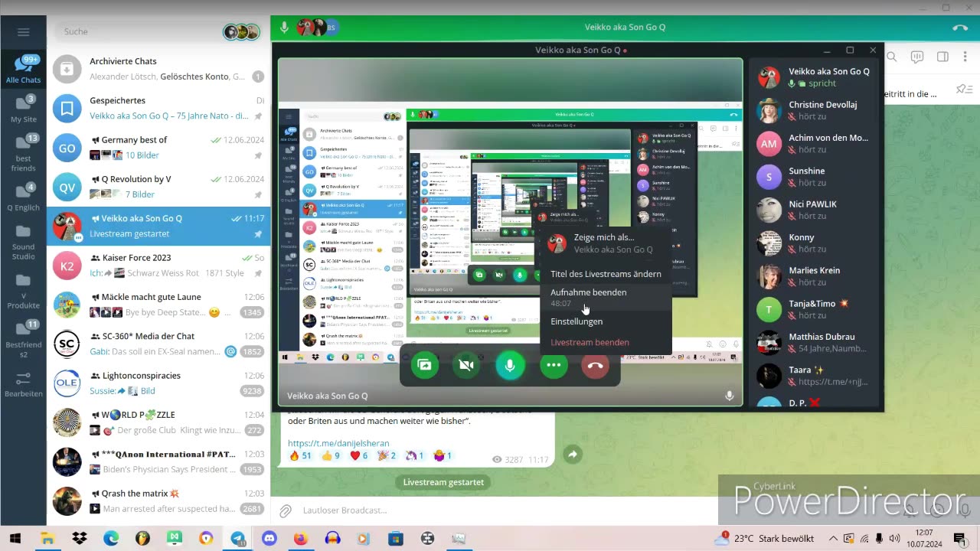Toggle the camera in livestream controls
The height and width of the screenshot is (551, 980).
pyautogui.click(x=466, y=366)
